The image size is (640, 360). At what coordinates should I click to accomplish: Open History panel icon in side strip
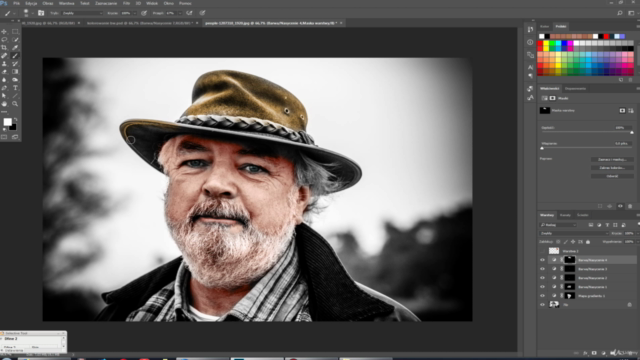[x=530, y=29]
